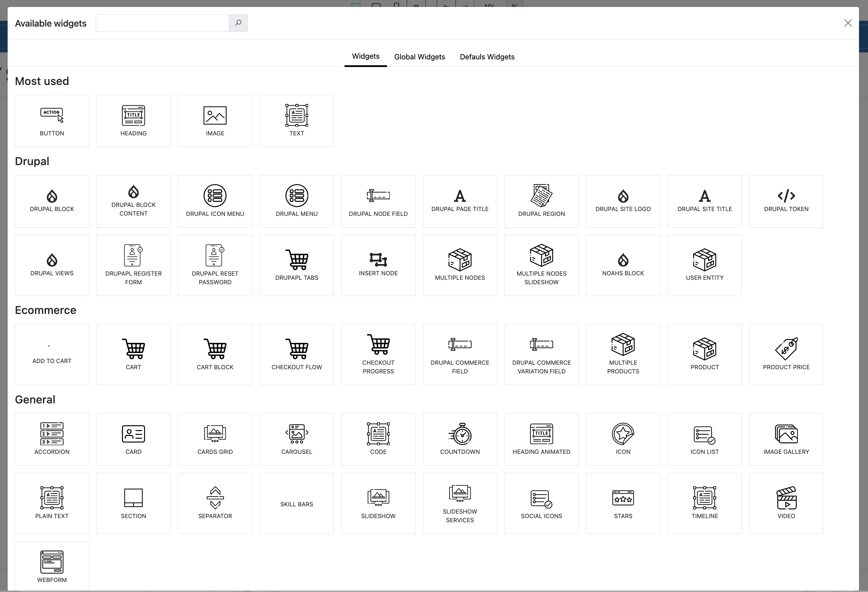The width and height of the screenshot is (868, 592).
Task: Choose the Icon List widget
Action: point(705,439)
